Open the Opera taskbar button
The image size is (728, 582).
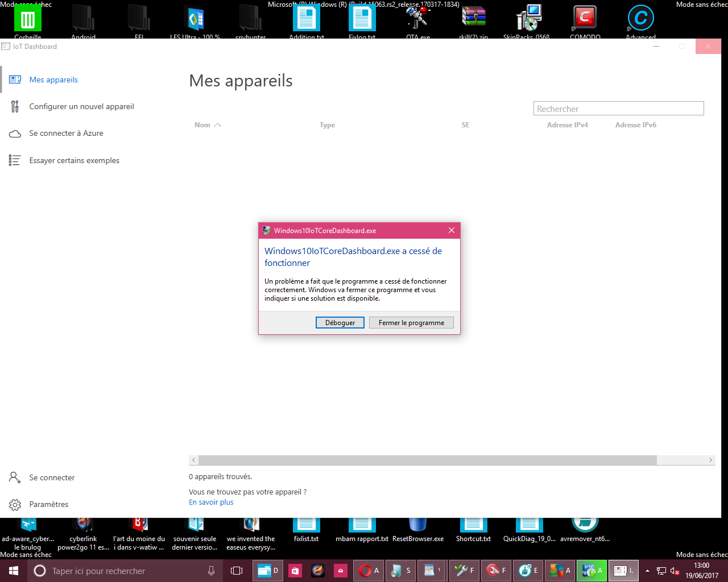(x=369, y=571)
